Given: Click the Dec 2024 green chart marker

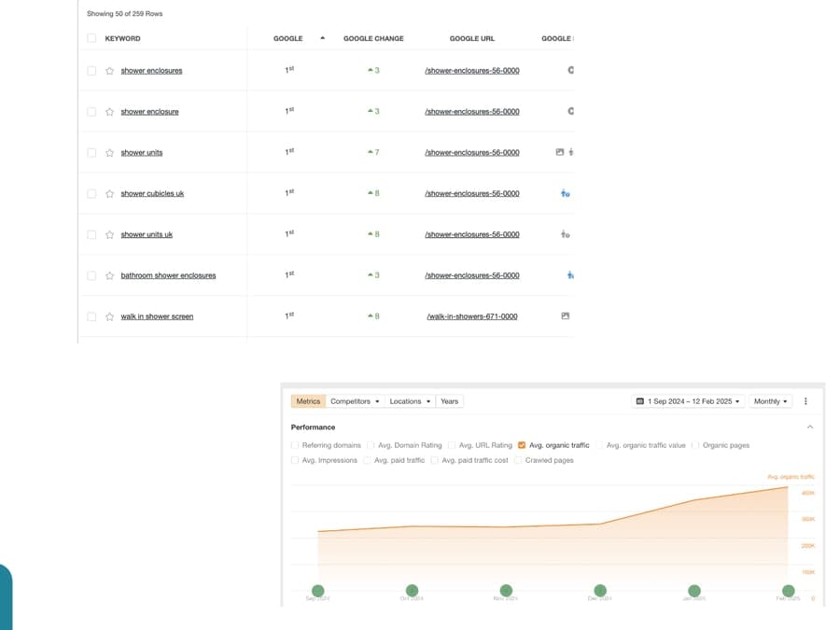Looking at the screenshot, I should (600, 591).
